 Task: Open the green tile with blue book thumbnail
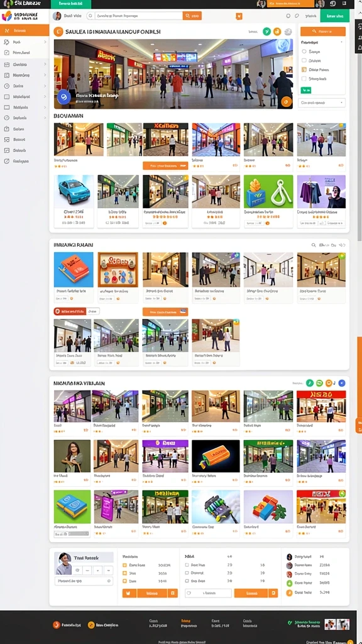coord(72,506)
